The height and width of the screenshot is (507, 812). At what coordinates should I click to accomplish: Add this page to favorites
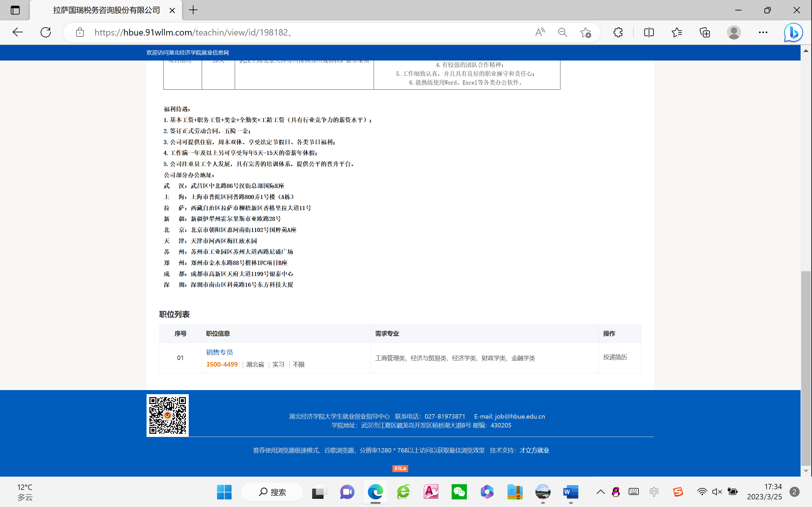pyautogui.click(x=586, y=32)
